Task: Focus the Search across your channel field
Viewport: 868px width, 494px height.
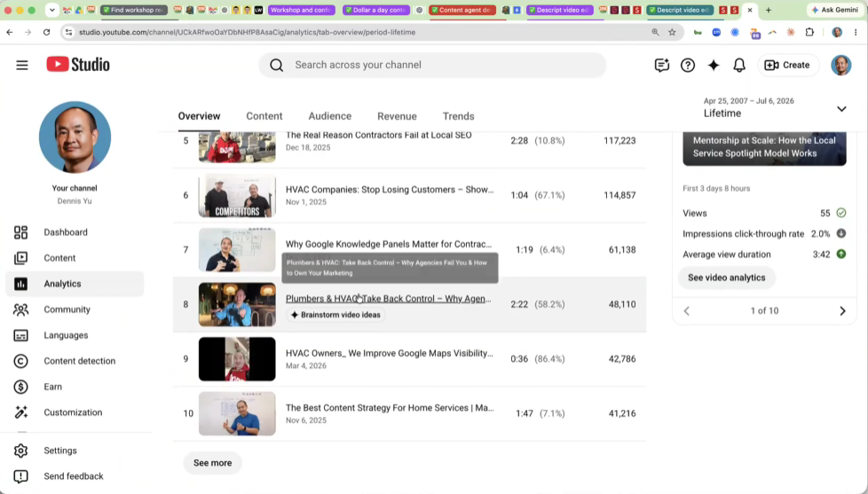Action: pyautogui.click(x=432, y=66)
